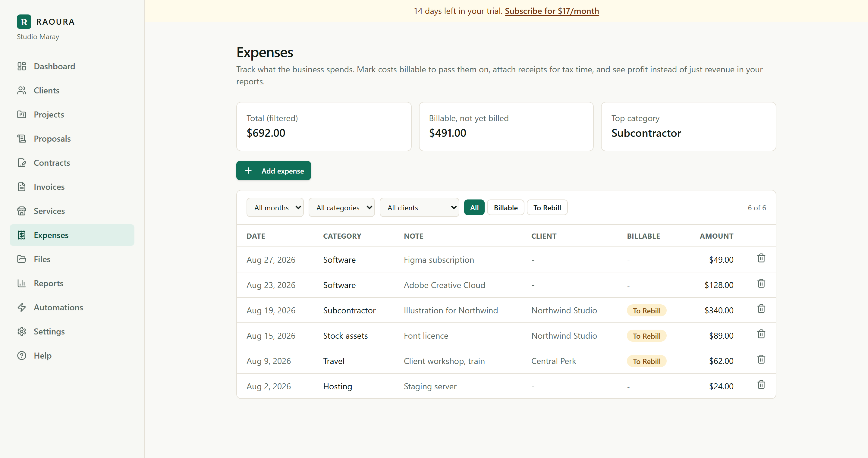Delete the Client workshop, train expense
Image resolution: width=868 pixels, height=458 pixels.
761,359
